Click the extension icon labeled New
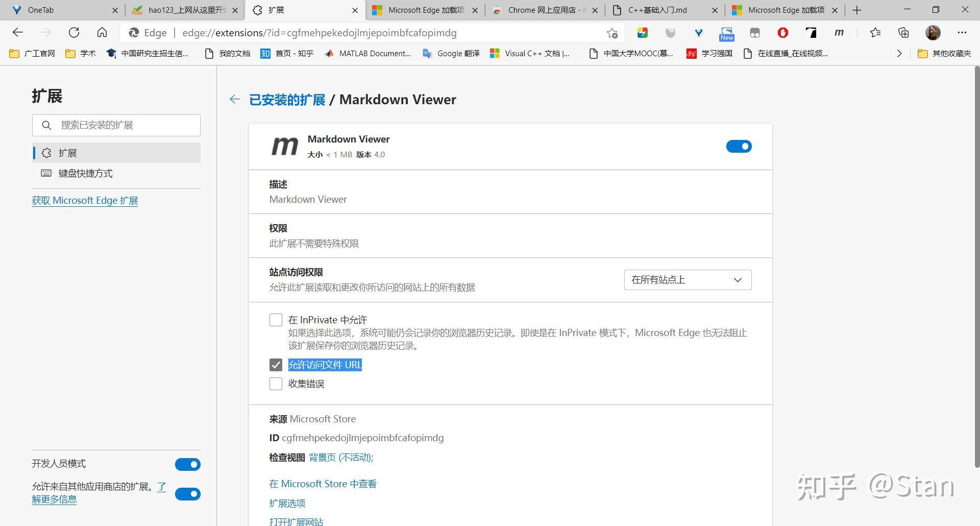This screenshot has height=526, width=980. (726, 33)
